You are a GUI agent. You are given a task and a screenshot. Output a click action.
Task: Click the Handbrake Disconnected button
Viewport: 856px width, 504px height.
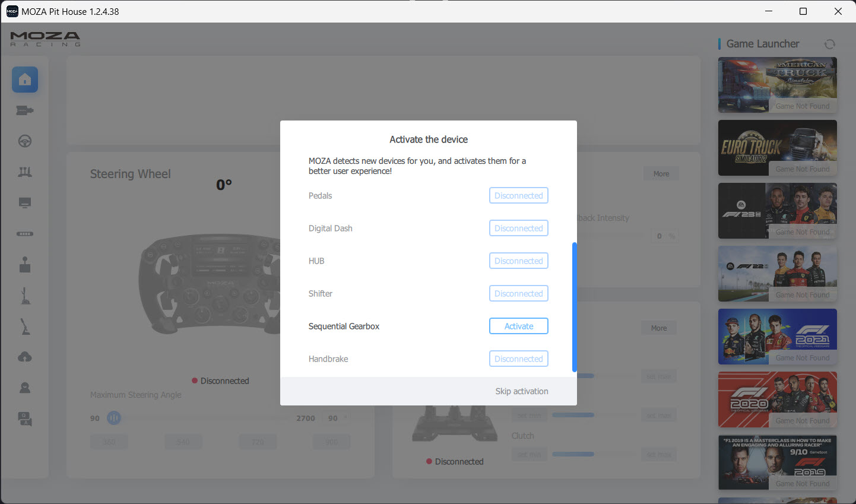(518, 359)
